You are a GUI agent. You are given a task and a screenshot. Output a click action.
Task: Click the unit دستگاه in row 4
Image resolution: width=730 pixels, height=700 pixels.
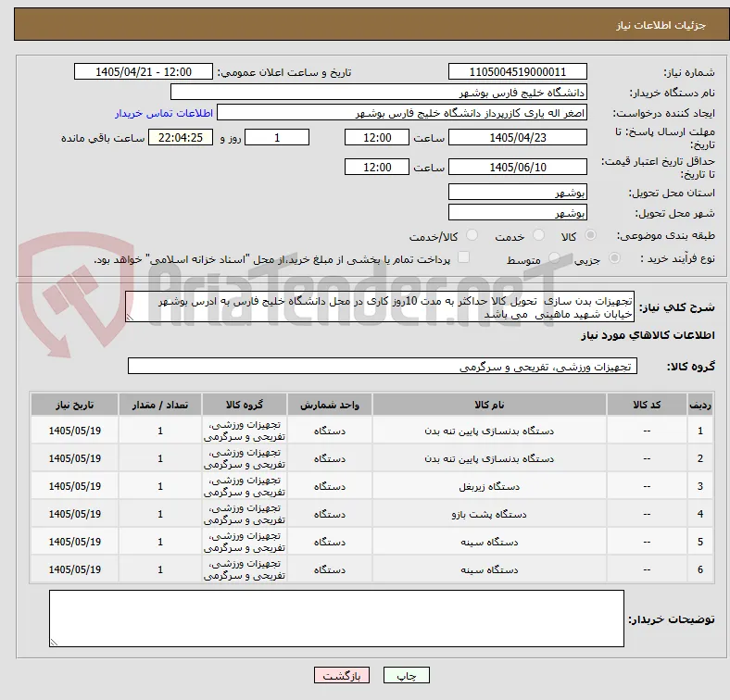[330, 514]
